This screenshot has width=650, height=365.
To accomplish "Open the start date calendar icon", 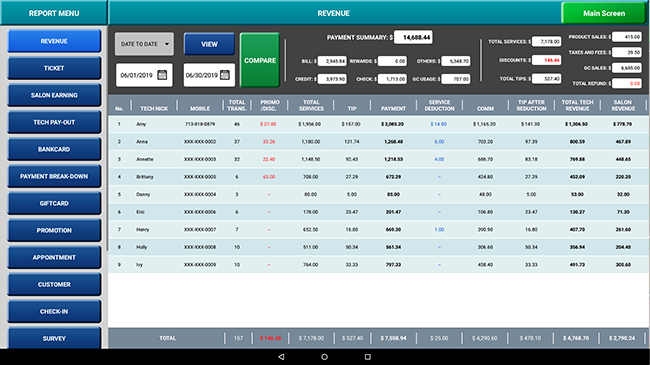I will pyautogui.click(x=162, y=75).
